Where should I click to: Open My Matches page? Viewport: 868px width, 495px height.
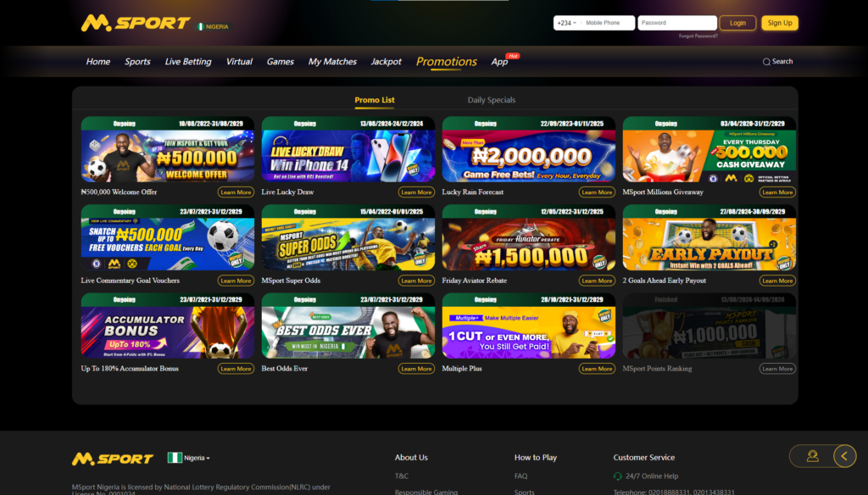[x=332, y=62]
